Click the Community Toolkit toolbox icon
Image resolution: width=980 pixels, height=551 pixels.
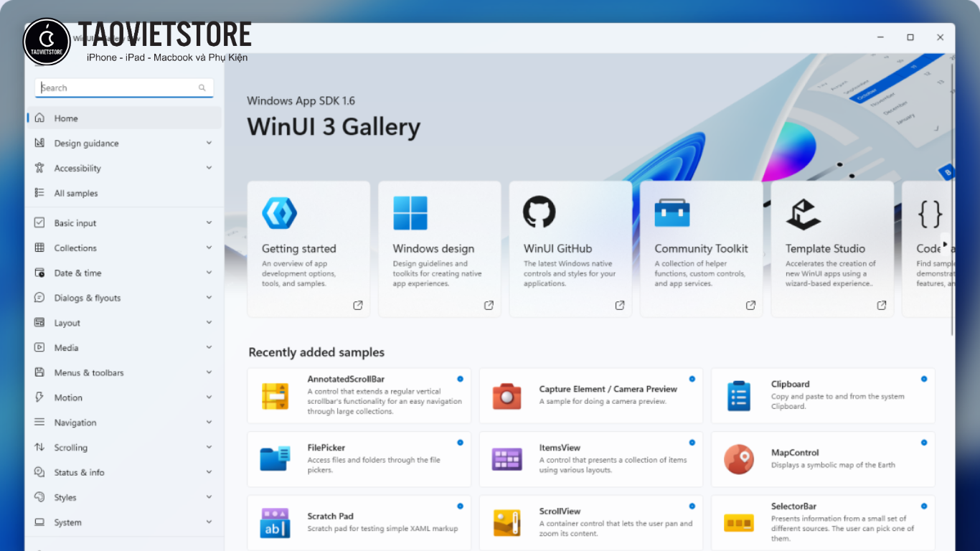click(x=672, y=213)
